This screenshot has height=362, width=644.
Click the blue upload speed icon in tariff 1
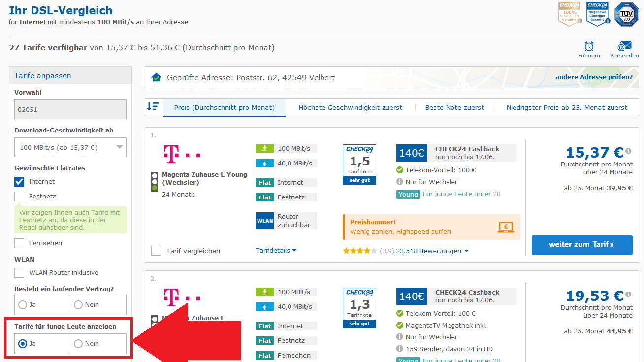(x=265, y=163)
